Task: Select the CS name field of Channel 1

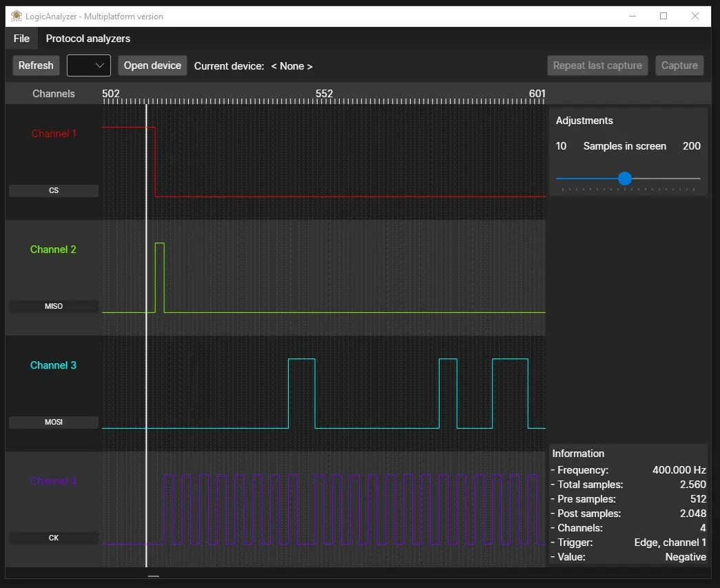Action: pos(54,191)
